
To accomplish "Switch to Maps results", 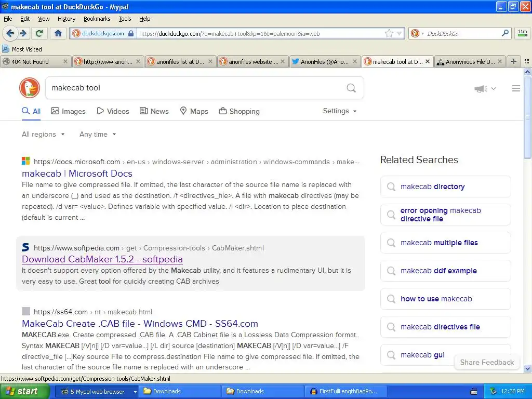I will (x=194, y=111).
